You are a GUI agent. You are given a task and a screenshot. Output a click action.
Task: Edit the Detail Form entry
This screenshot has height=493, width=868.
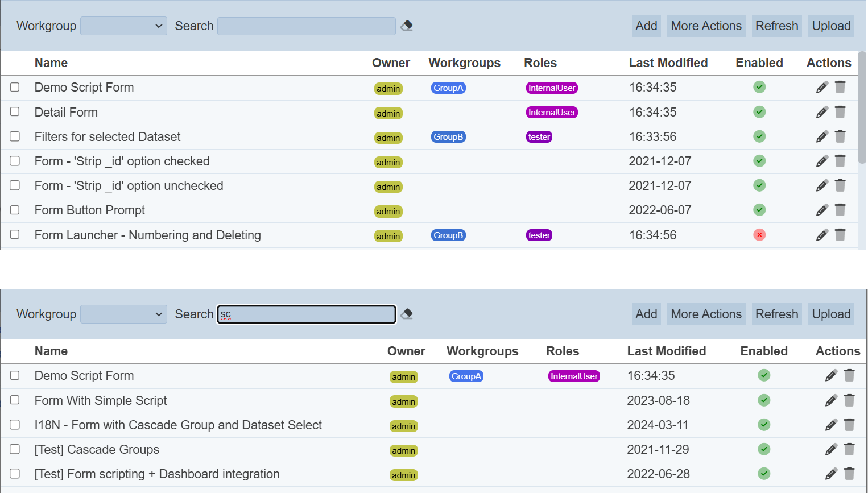pos(821,112)
